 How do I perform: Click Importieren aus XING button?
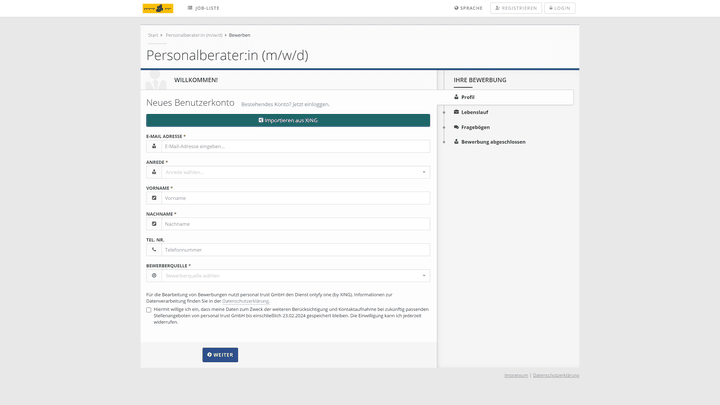288,120
